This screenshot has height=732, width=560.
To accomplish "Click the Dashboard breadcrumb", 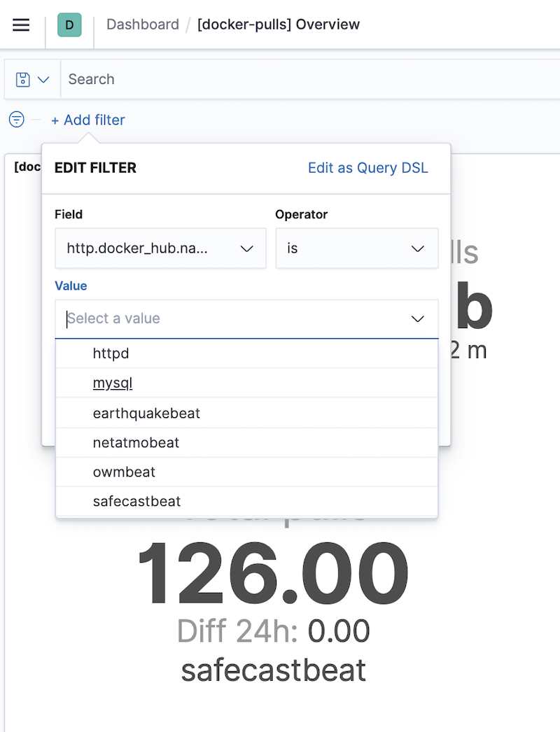I will pyautogui.click(x=143, y=24).
